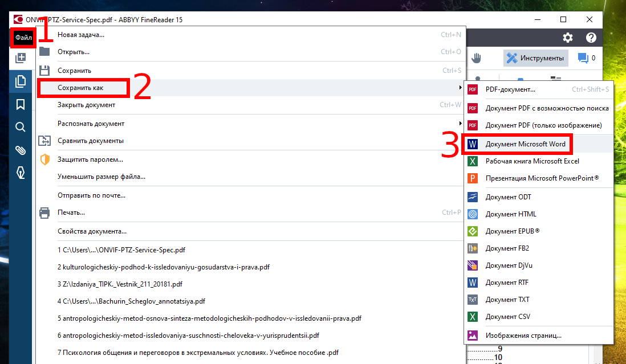Viewport: 626px width, 364px height.
Task: Open recent file Bachurin_Scheglov_annotatsiya.pdf
Action: click(251, 301)
